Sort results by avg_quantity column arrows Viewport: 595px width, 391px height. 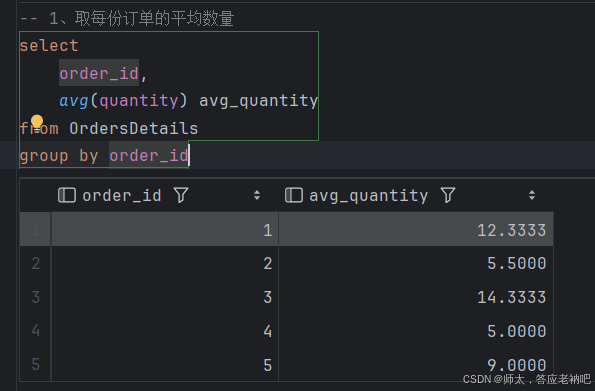[x=532, y=195]
